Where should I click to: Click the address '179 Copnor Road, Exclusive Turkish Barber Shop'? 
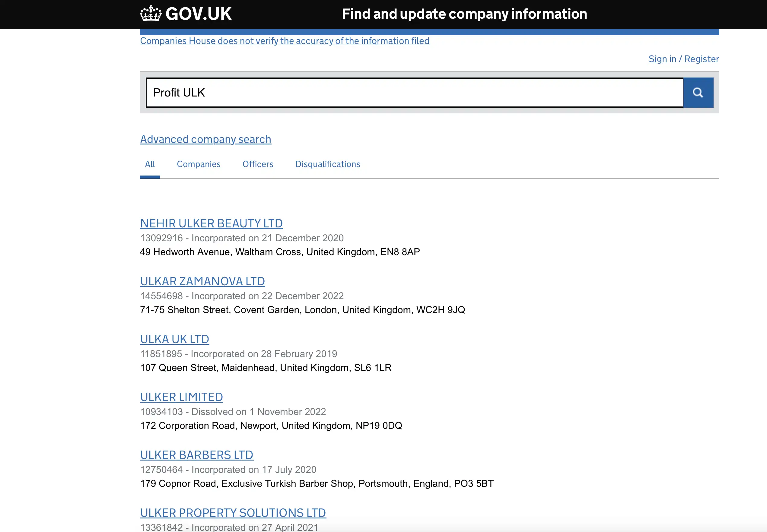(248, 484)
